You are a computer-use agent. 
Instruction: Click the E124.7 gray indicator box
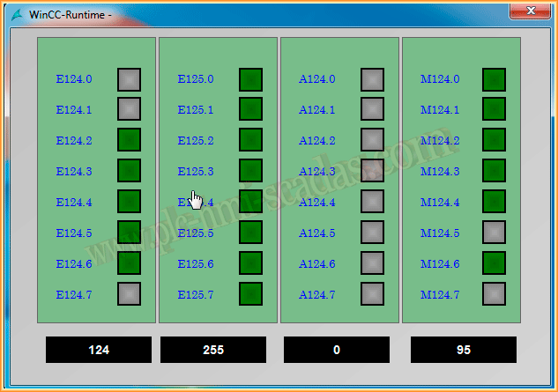tap(130, 294)
